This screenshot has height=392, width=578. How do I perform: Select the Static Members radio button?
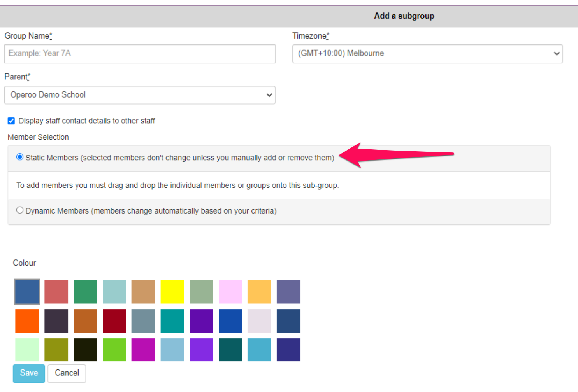point(20,157)
